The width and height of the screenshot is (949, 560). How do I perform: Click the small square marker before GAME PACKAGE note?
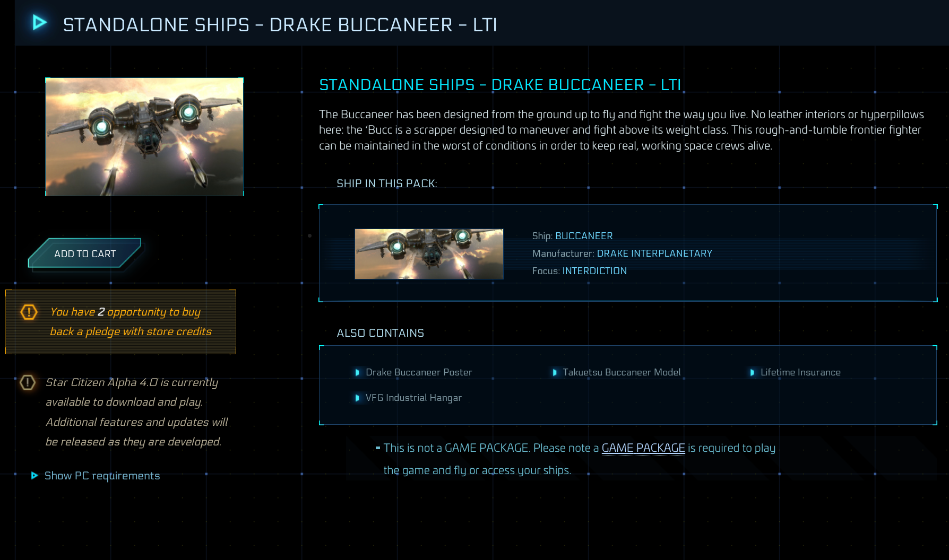(x=378, y=448)
